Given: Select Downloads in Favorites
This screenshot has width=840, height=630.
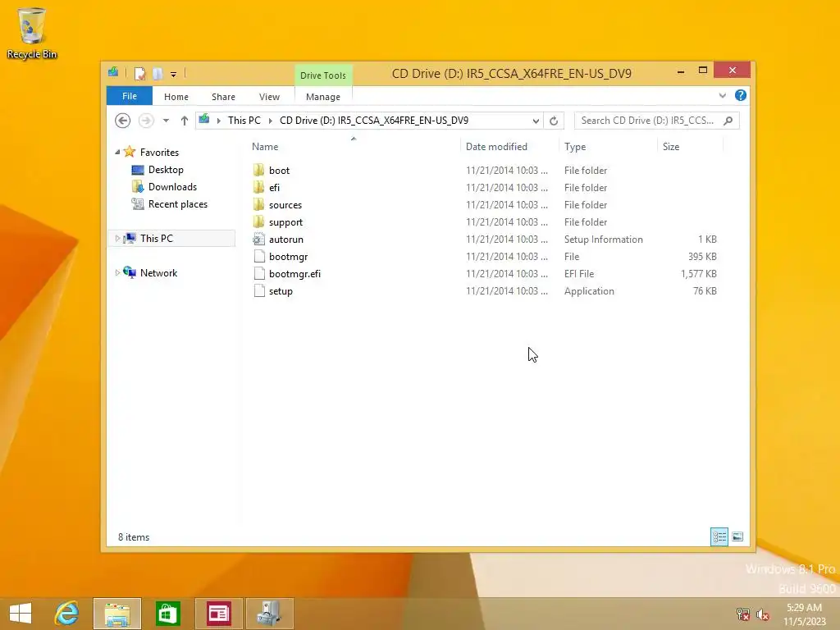Looking at the screenshot, I should 172,187.
